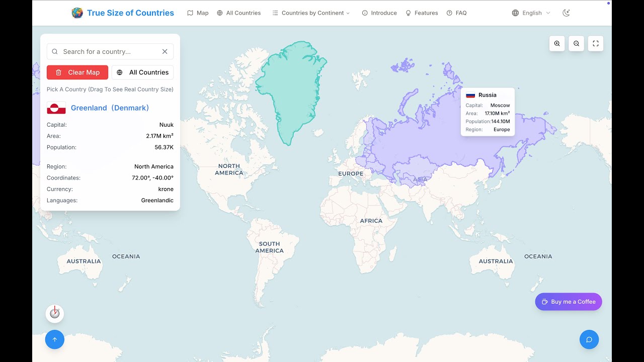644x362 pixels.
Task: Open All Countries in the top navigation
Action: tap(238, 13)
